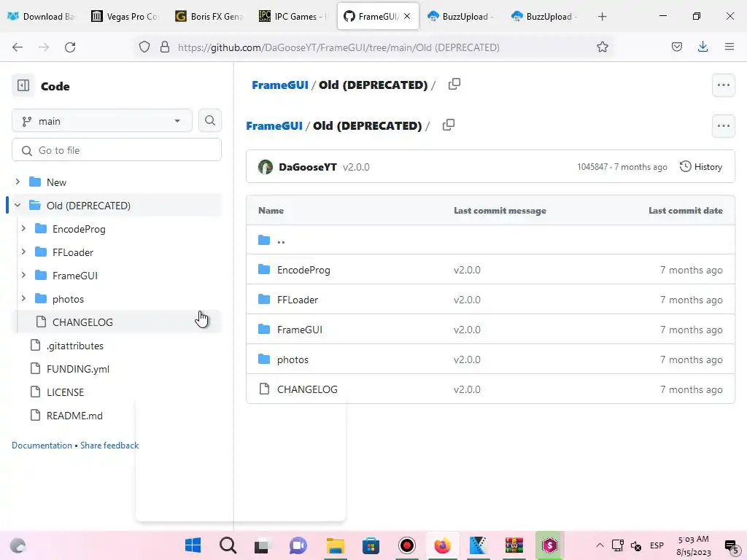Switch to Vegas Pro tab
This screenshot has height=560, width=747.
click(125, 16)
